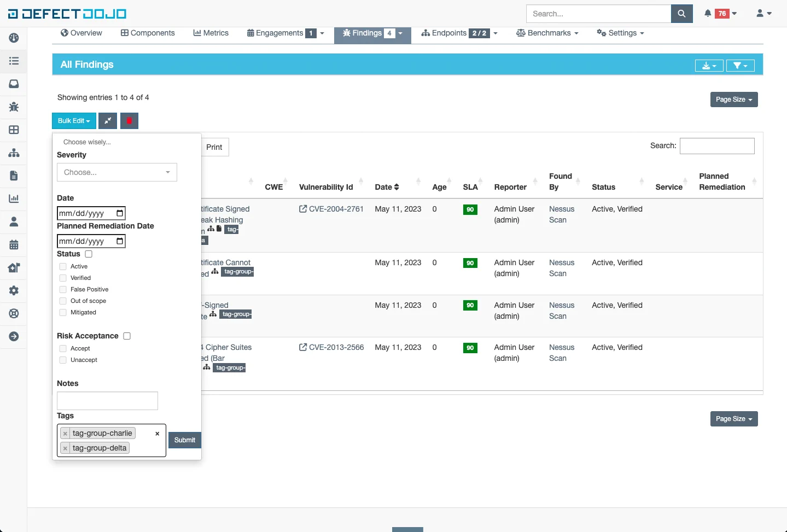787x532 pixels.
Task: Open the notifications bell icon
Action: coord(708,14)
